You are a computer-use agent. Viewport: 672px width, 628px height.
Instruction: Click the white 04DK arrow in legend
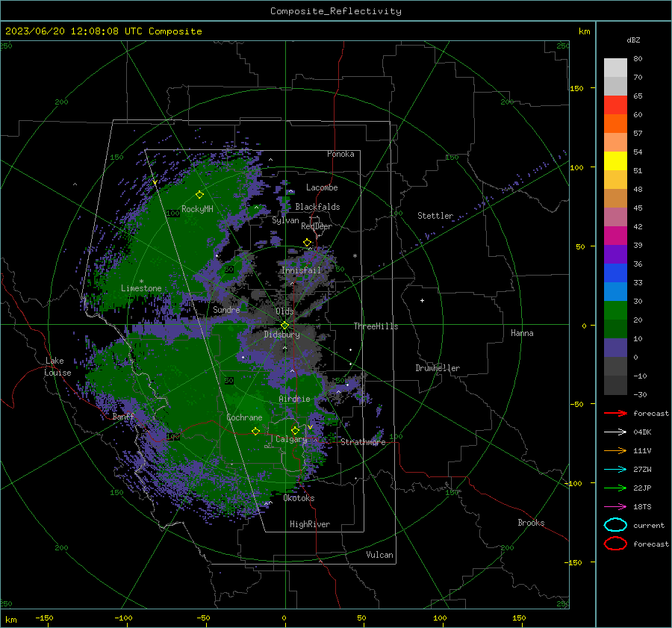(615, 432)
